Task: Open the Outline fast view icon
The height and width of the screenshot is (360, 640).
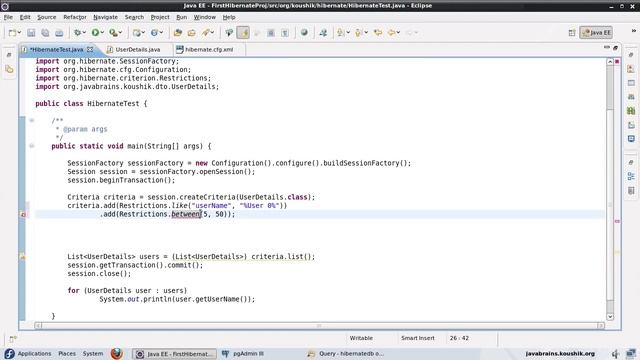Action: [631, 176]
